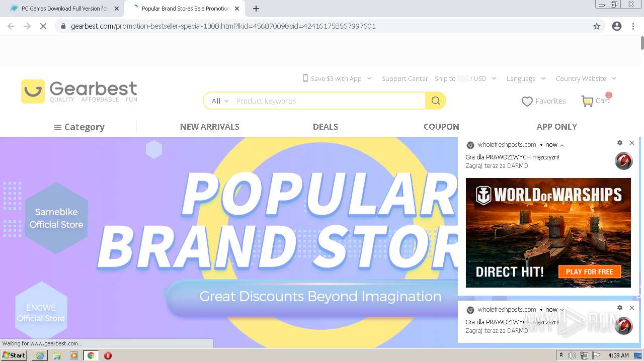The width and height of the screenshot is (644, 362).
Task: Expand Country Website dropdown
Action: coord(614,78)
